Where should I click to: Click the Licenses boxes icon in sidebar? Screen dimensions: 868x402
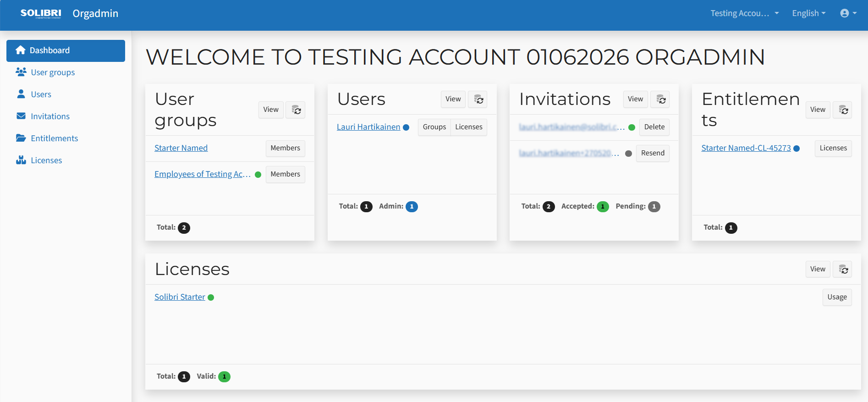[21, 160]
